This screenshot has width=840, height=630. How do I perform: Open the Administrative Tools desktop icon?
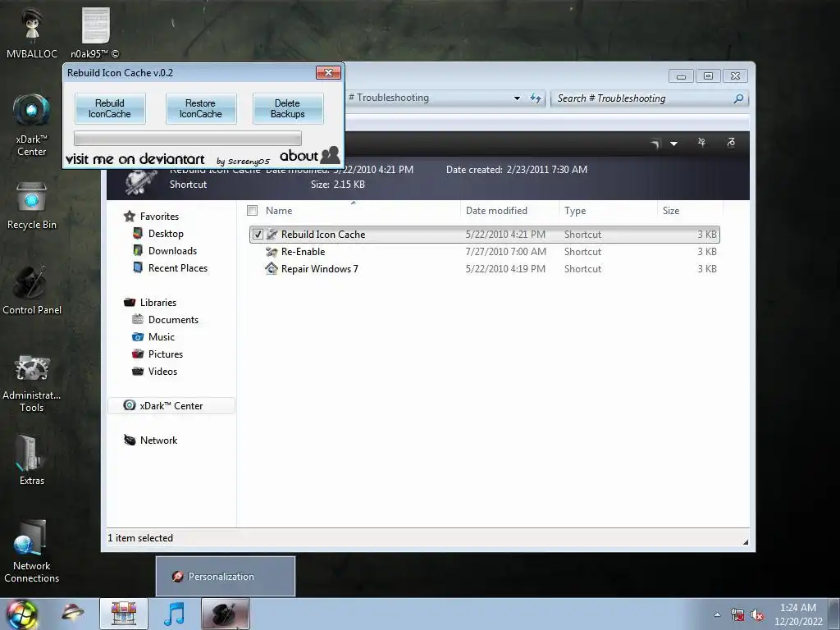pos(32,384)
